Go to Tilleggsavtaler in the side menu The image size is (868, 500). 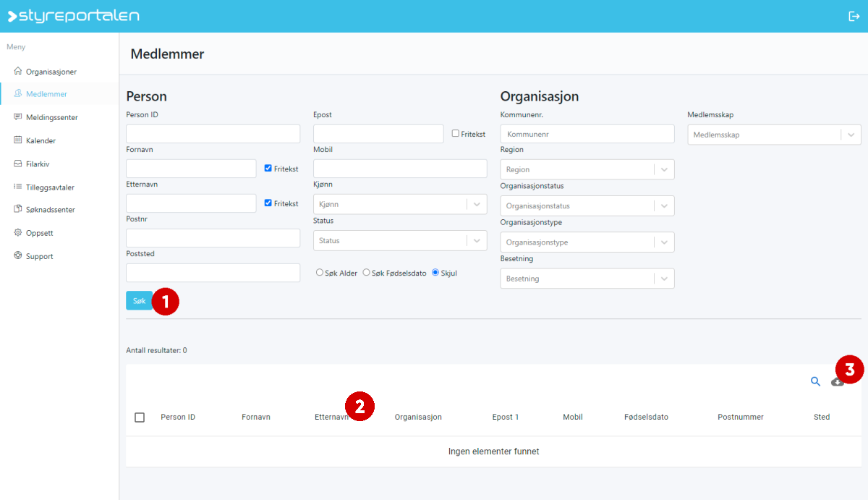pos(50,187)
